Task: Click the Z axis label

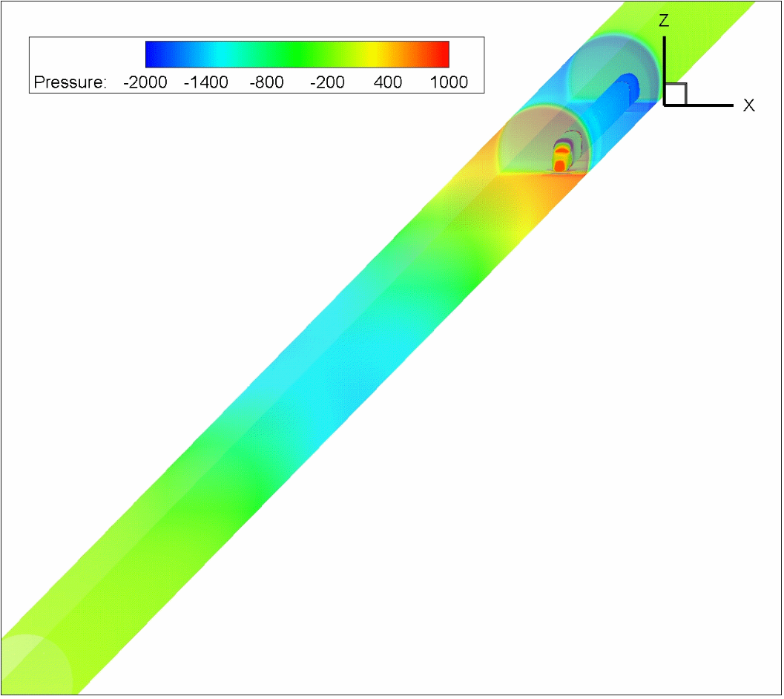Action: click(x=665, y=22)
